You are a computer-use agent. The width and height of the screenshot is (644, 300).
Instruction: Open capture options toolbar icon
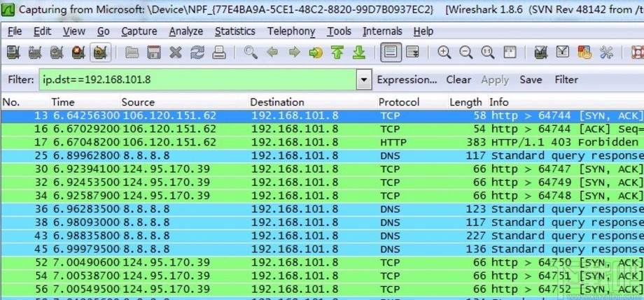(35, 52)
